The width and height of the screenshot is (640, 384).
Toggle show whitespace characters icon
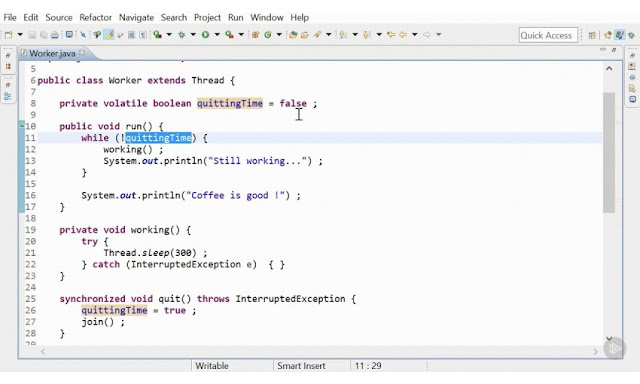(x=143, y=35)
